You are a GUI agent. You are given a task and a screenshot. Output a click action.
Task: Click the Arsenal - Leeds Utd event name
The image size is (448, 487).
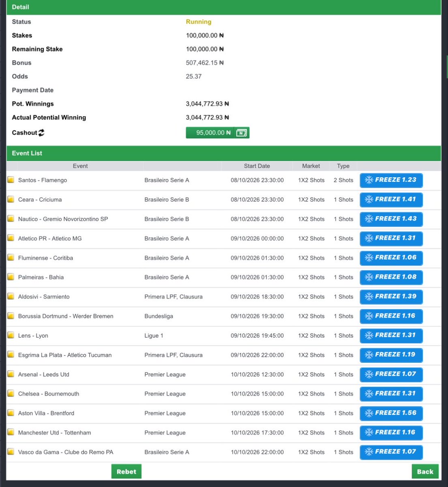[x=44, y=375]
